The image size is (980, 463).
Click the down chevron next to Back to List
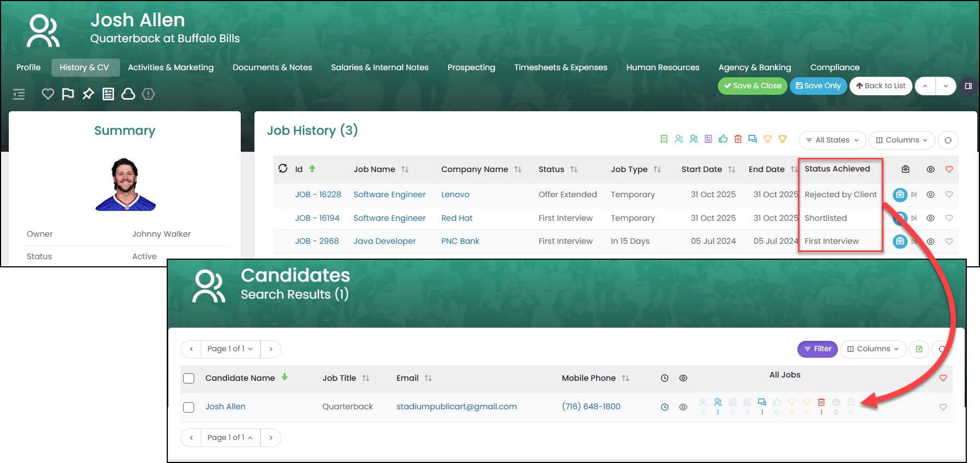tap(946, 86)
